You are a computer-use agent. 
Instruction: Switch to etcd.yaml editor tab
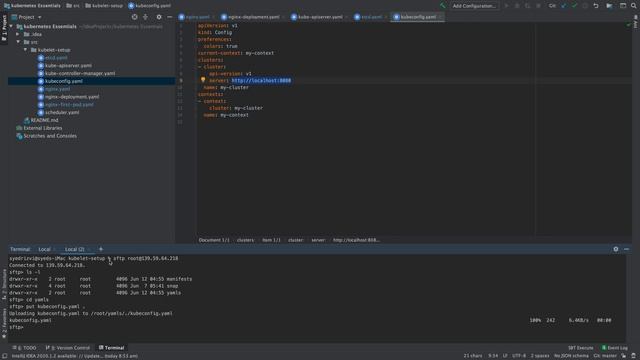(x=371, y=17)
